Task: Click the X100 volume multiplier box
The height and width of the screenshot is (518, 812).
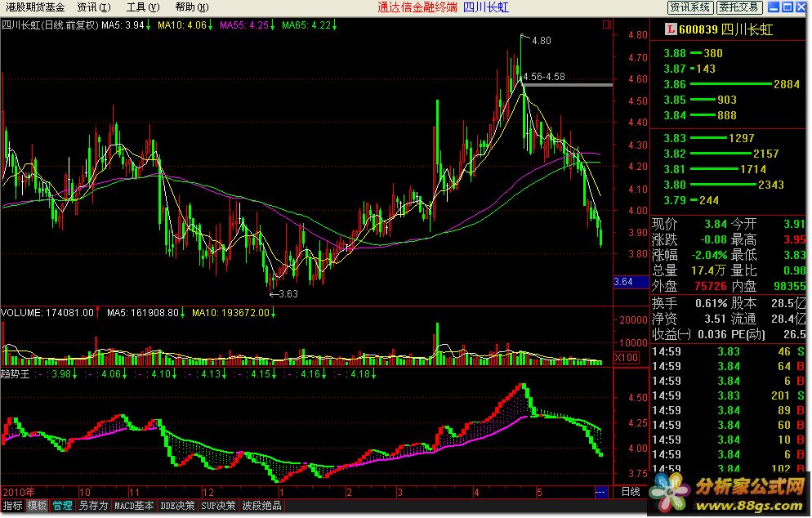Action: 626,357
